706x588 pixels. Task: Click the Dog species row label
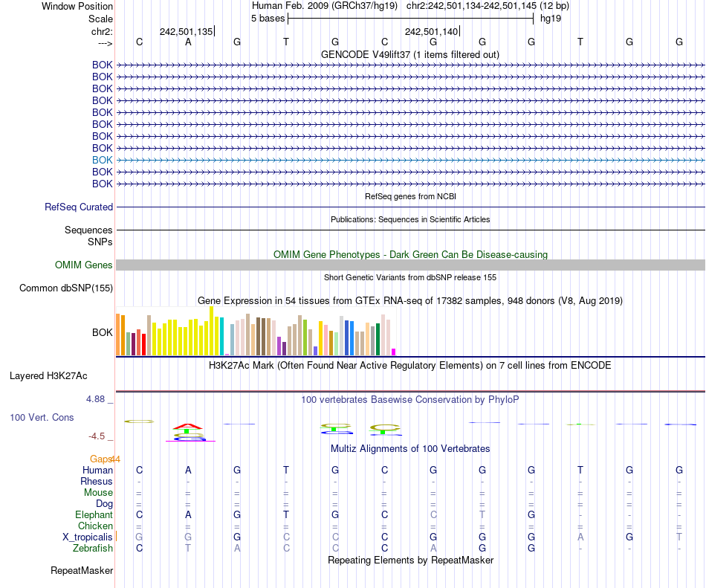(104, 504)
